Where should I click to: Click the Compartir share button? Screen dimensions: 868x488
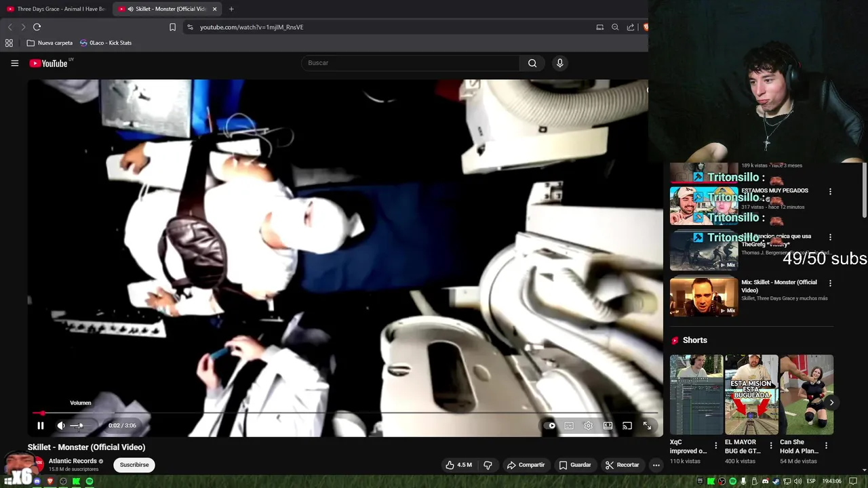(x=526, y=465)
